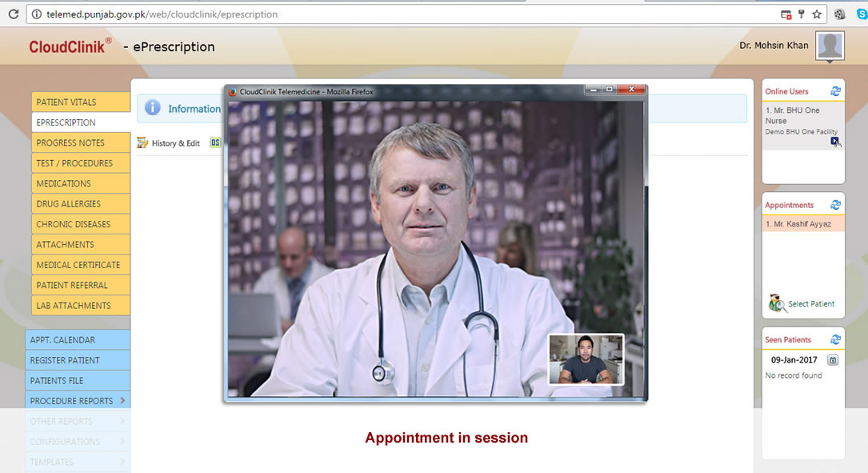868x473 pixels.
Task: Expand the PROCEDURE REPORTS menu
Action: 77,400
